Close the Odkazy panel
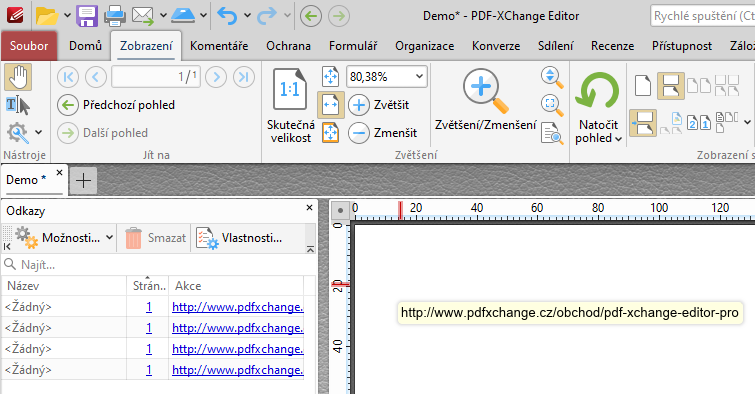 click(309, 208)
